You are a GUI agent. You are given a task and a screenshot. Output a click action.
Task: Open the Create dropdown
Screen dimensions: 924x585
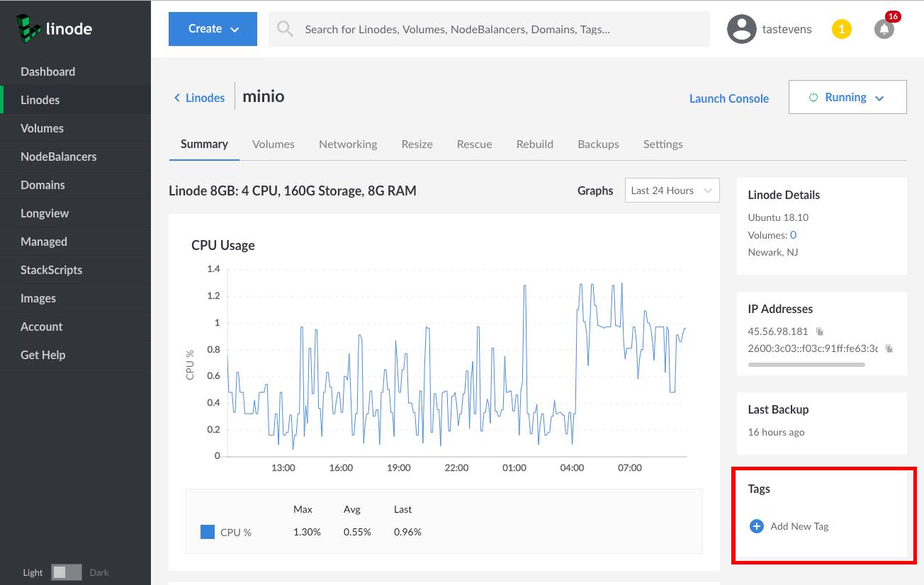(213, 29)
